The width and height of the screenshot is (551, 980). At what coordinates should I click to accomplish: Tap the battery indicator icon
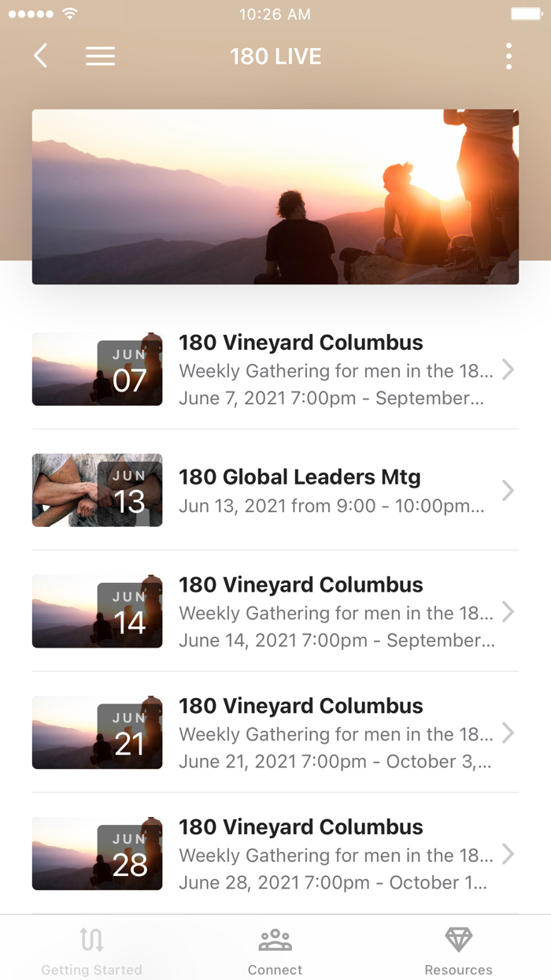point(526,14)
